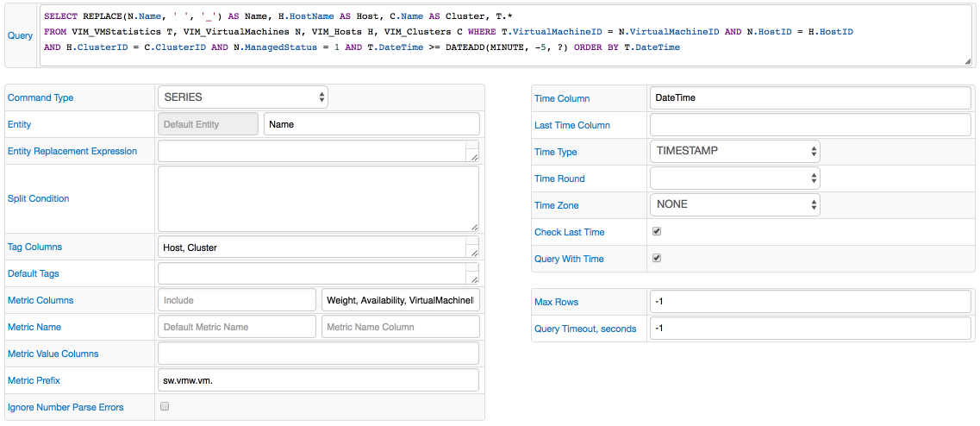Click the Last Time Column label
Image resolution: width=980 pixels, height=426 pixels.
tap(571, 125)
